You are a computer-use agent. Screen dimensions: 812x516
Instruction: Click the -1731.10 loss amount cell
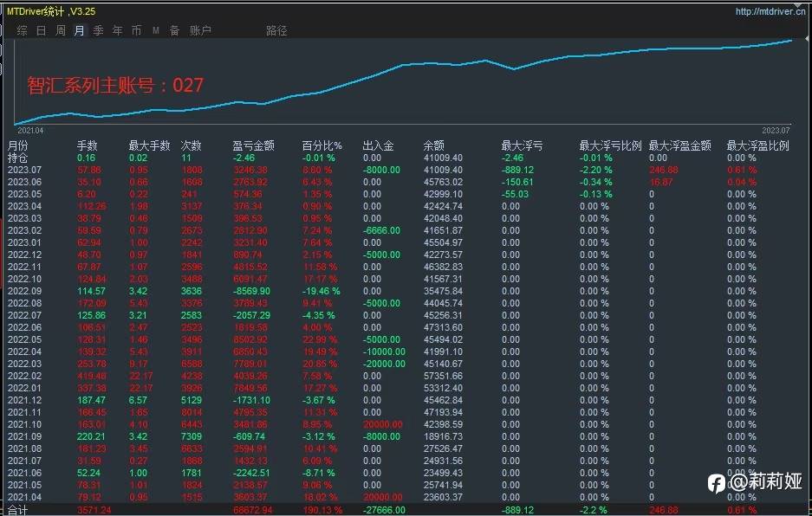coord(251,400)
